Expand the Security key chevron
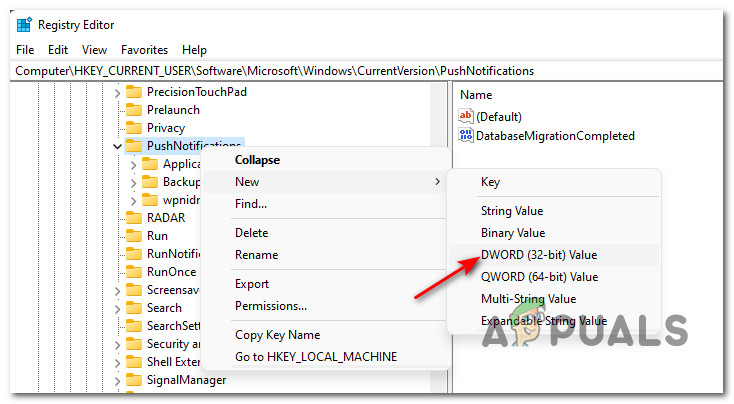 [x=117, y=345]
